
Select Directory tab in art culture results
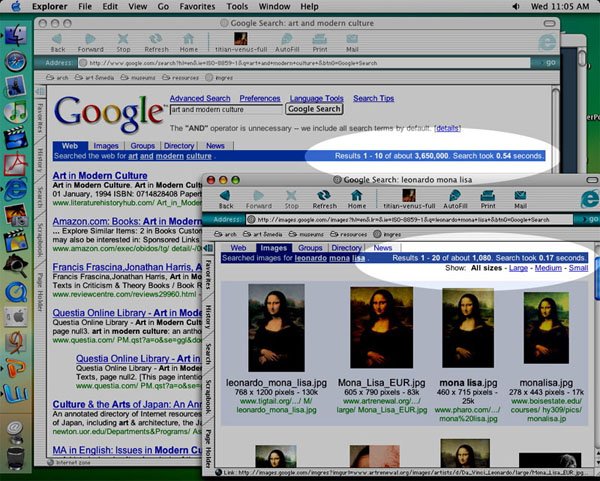coord(179,146)
